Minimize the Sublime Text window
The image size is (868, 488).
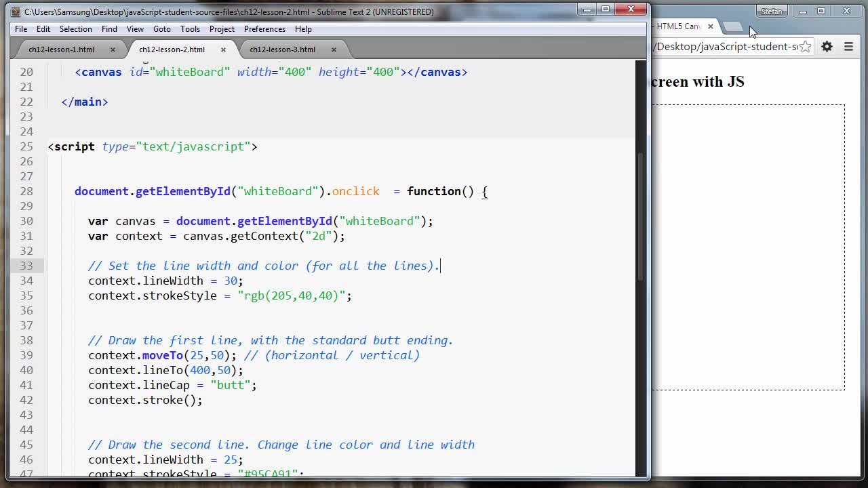(587, 9)
